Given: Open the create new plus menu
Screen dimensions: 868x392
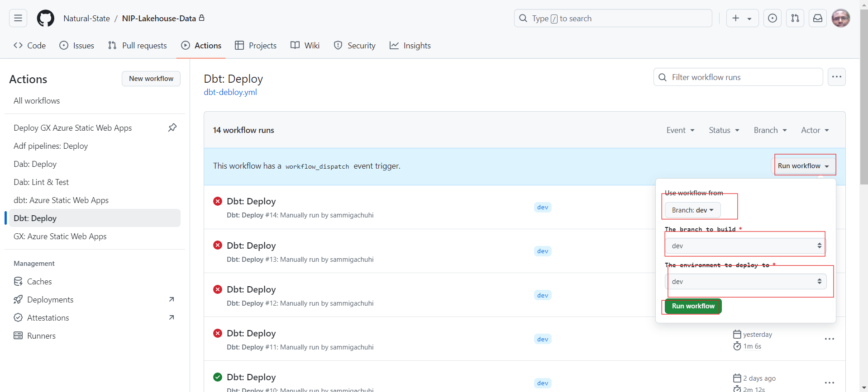Looking at the screenshot, I should pos(742,18).
